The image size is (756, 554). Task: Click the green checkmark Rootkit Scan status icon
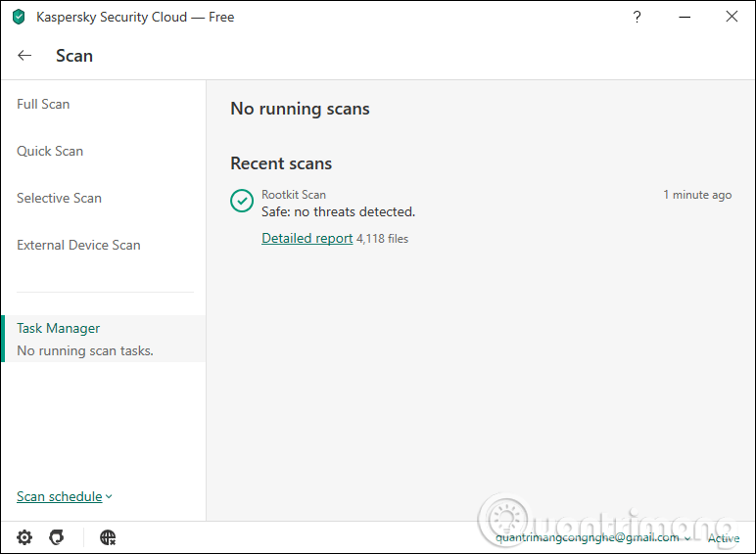click(x=242, y=201)
